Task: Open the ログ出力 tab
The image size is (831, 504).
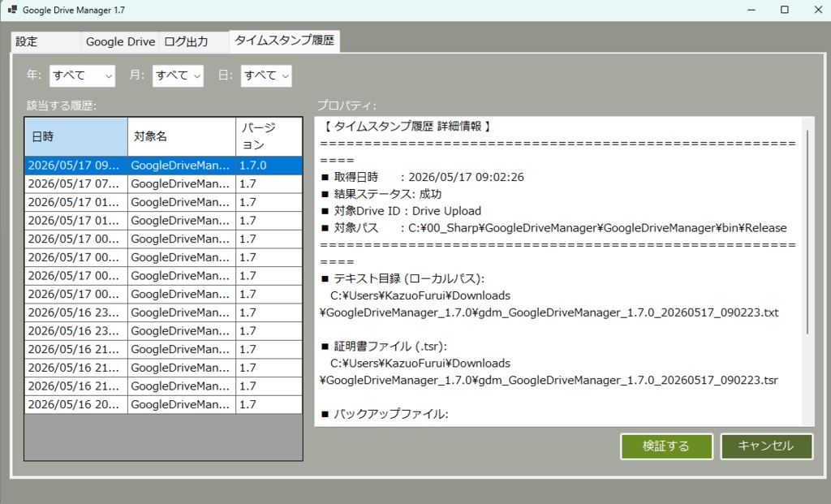Action: coord(194,42)
